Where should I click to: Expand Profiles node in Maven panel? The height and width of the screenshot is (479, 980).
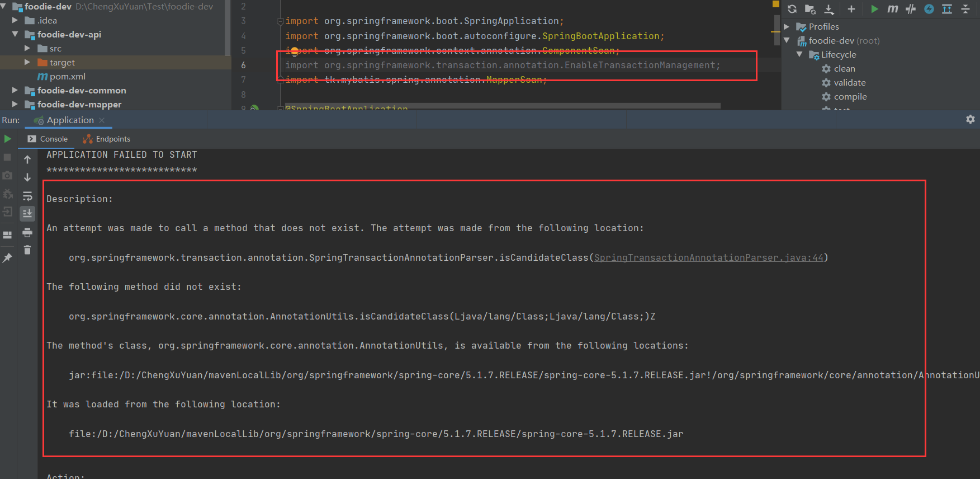787,26
